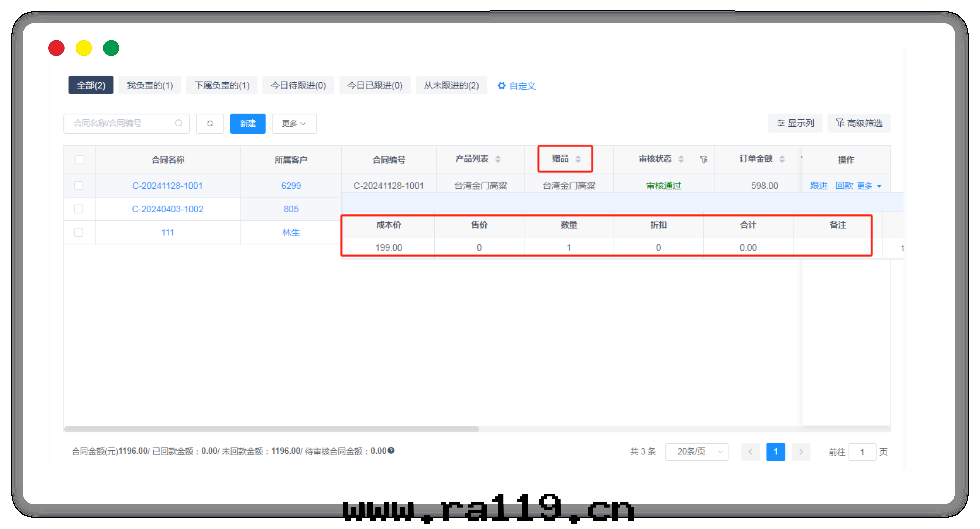Click the custom settings gear icon
This screenshot has height=529, width=980.
[x=501, y=86]
